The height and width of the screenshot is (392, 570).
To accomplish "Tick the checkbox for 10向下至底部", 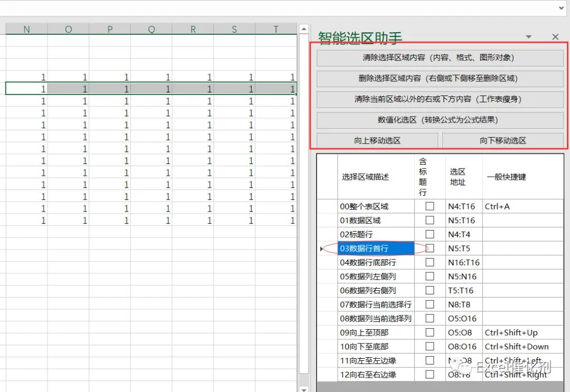I will click(x=430, y=347).
